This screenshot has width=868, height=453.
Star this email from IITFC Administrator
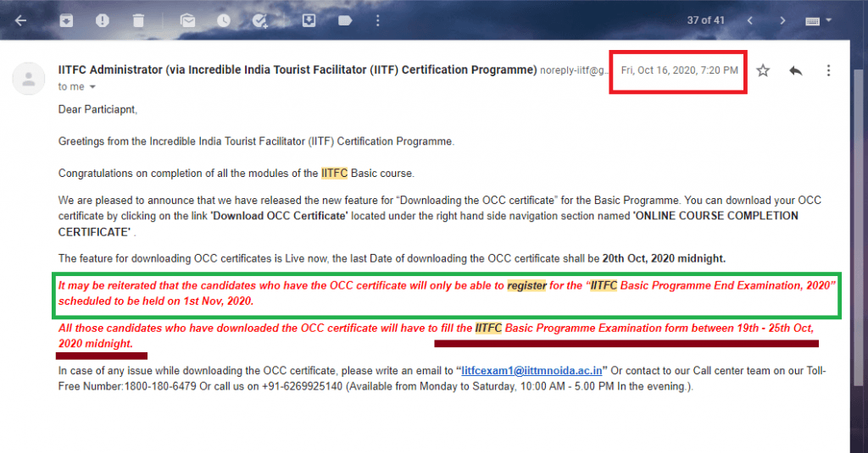(763, 70)
